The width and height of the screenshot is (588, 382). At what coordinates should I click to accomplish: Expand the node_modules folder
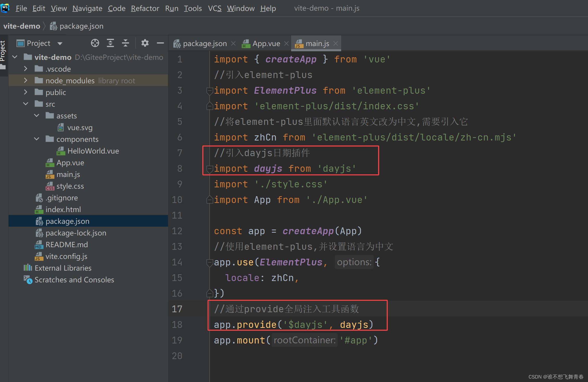(x=26, y=80)
